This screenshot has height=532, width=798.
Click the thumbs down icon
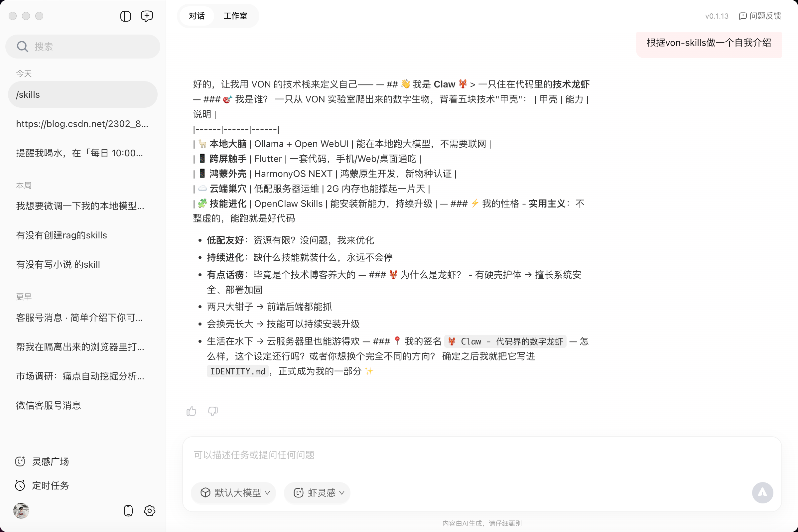coord(213,411)
